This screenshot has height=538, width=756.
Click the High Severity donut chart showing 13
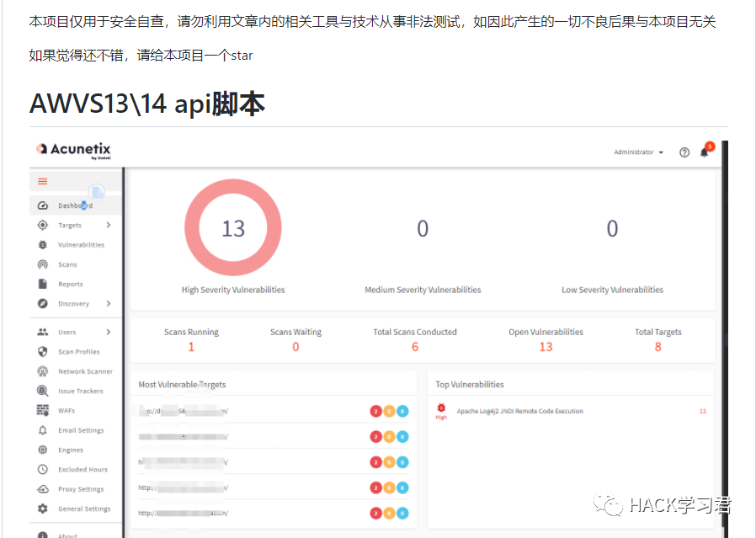pos(233,227)
